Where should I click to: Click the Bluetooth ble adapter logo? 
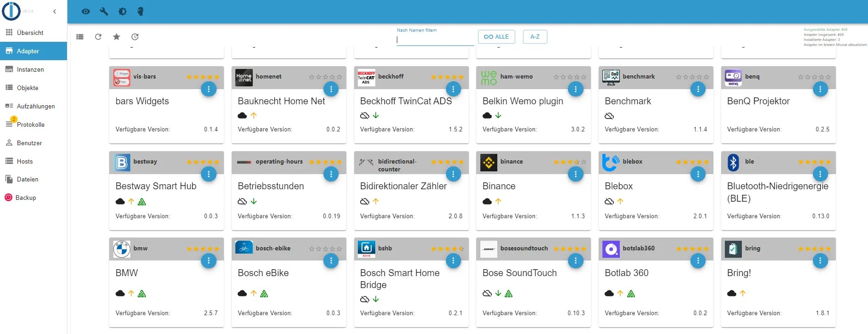pos(733,162)
